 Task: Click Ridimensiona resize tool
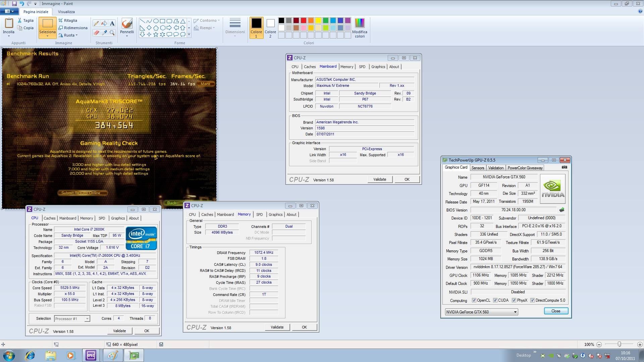[73, 28]
